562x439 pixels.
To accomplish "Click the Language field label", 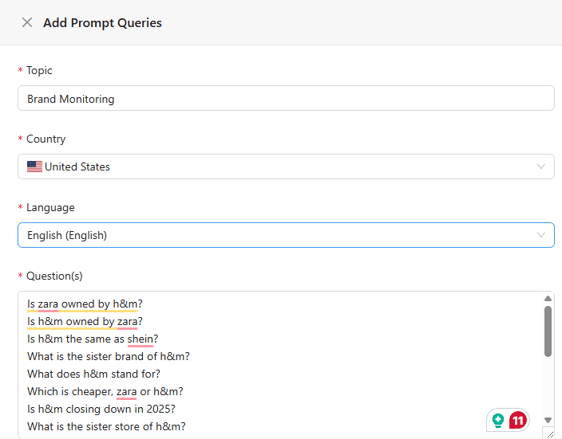I will coord(50,207).
